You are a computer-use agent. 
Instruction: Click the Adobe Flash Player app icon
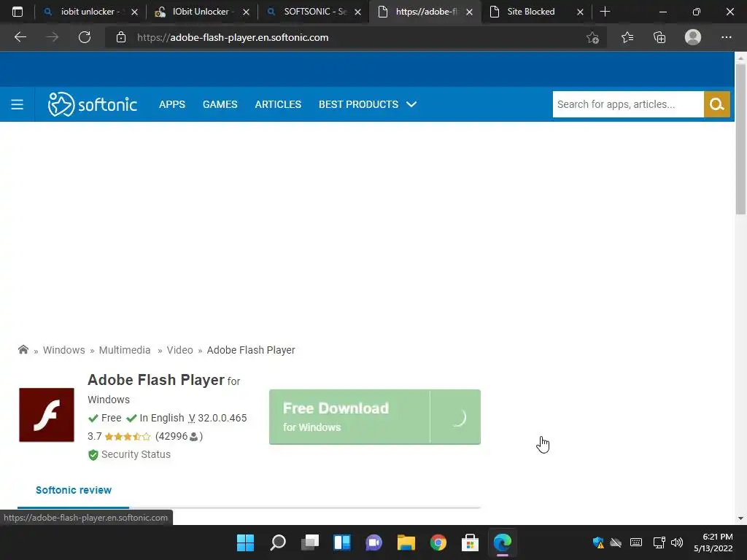pos(47,415)
